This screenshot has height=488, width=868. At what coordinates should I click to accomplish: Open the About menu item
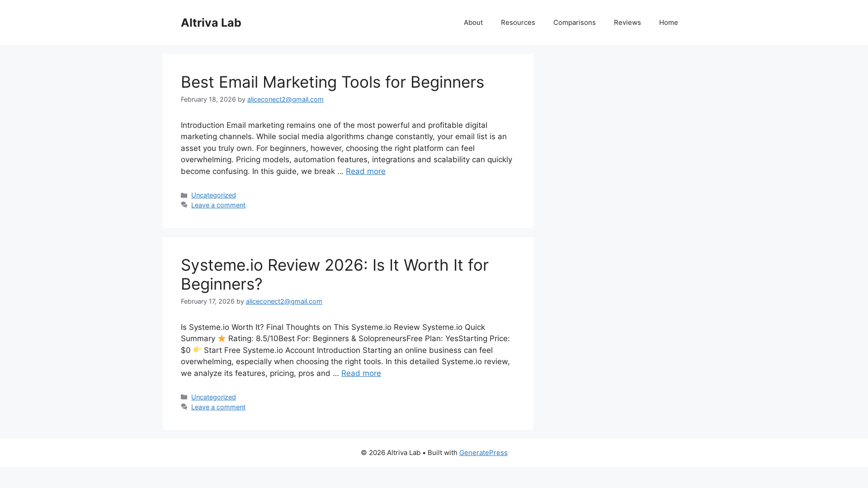(473, 23)
